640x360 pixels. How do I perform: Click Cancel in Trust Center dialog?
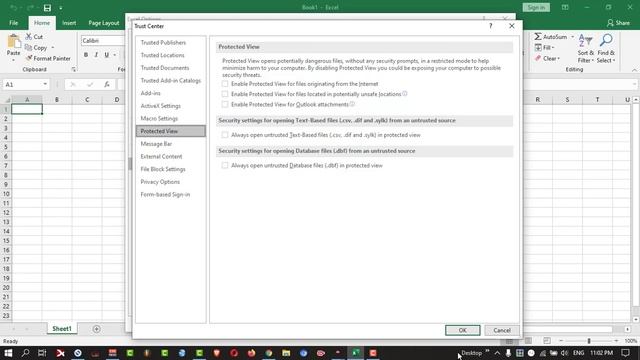click(x=502, y=330)
